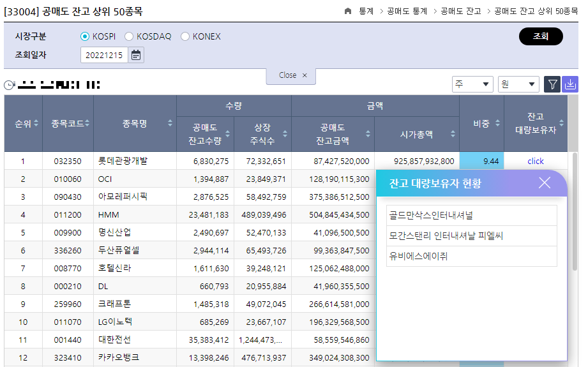This screenshot has width=588, height=367.
Task: Click stock name 크래프톤
Action: pyautogui.click(x=114, y=304)
